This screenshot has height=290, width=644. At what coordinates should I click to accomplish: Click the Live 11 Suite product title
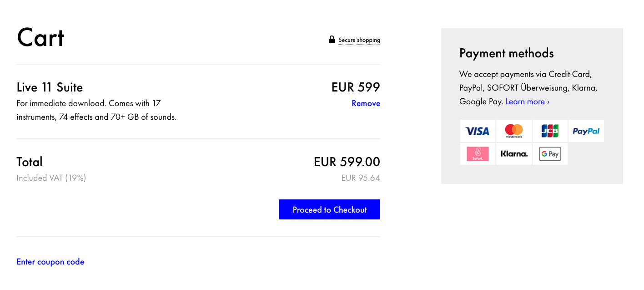50,87
